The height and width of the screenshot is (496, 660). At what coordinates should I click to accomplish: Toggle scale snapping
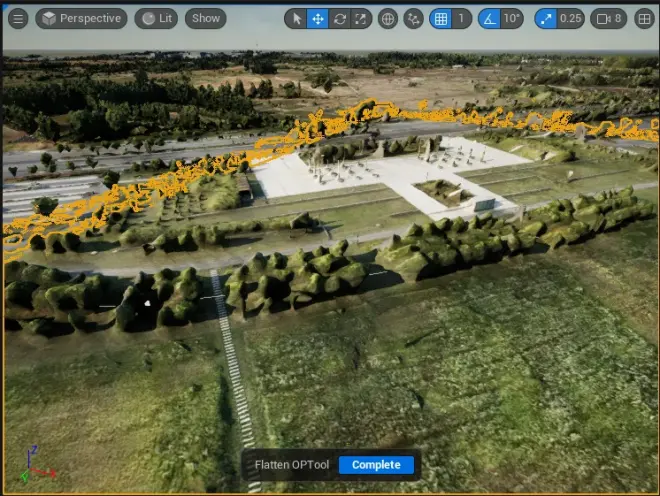pos(546,19)
